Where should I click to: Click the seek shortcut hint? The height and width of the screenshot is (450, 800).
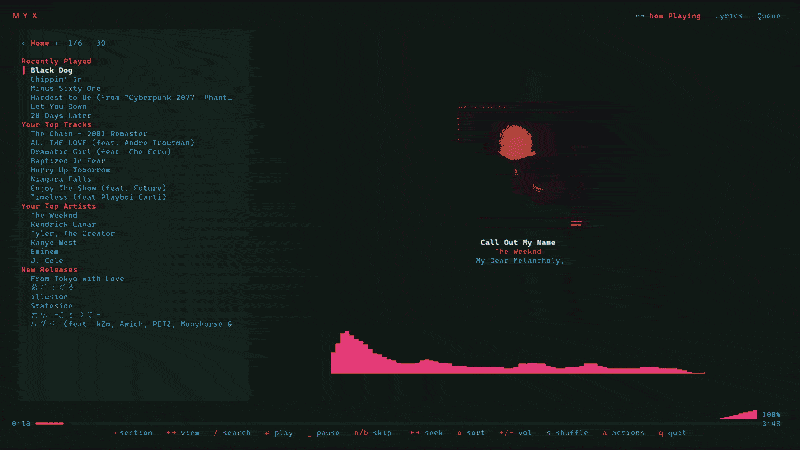point(427,433)
